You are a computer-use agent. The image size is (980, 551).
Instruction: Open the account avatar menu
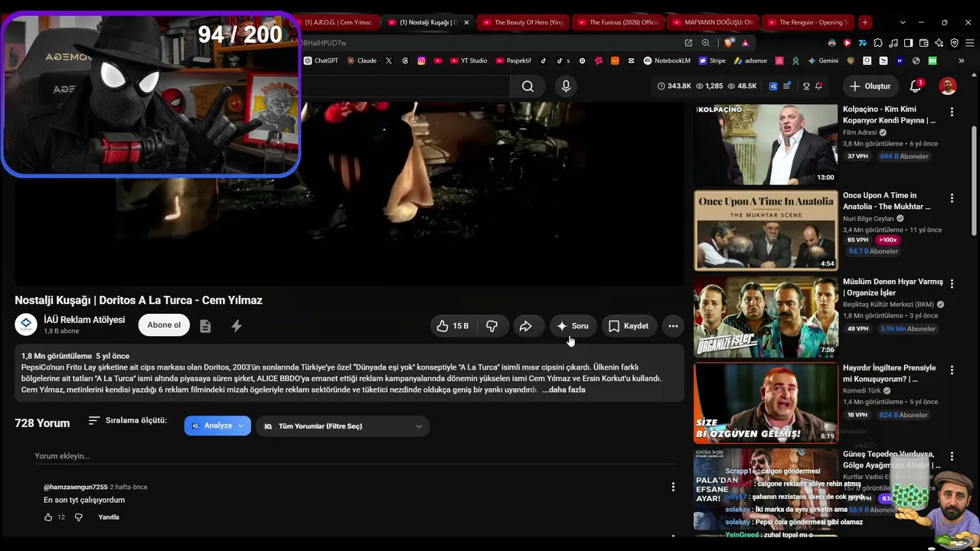948,86
